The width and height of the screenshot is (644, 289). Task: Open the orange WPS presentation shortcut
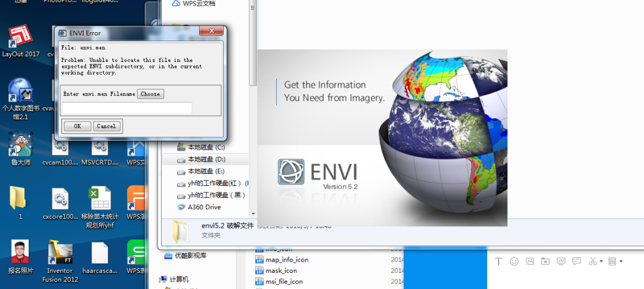pyautogui.click(x=137, y=203)
